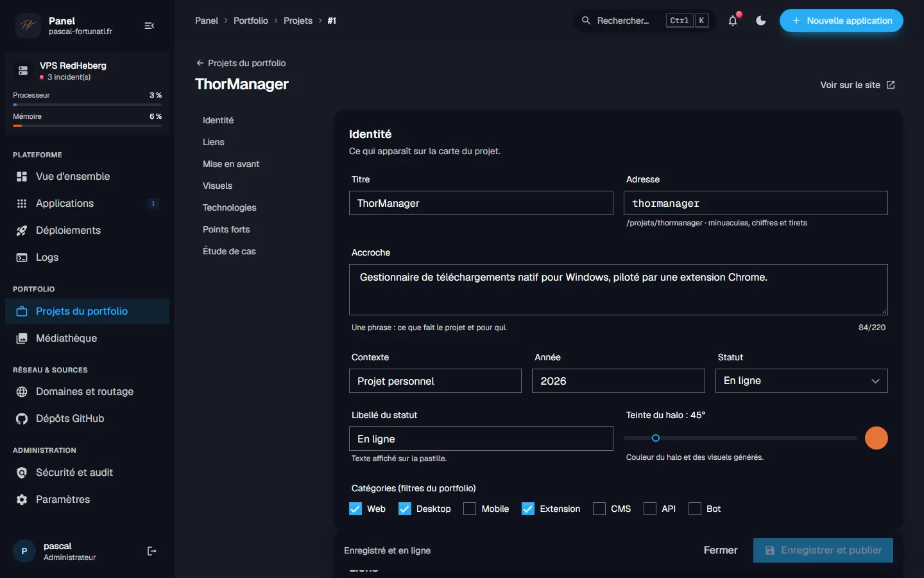Click the Nouvelle application button
Screen dimensions: 924x578
point(841,21)
